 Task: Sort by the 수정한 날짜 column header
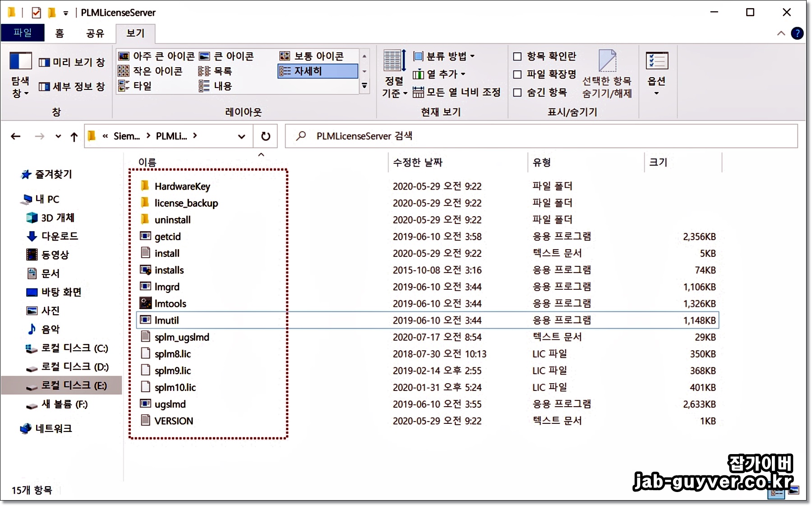pos(418,162)
